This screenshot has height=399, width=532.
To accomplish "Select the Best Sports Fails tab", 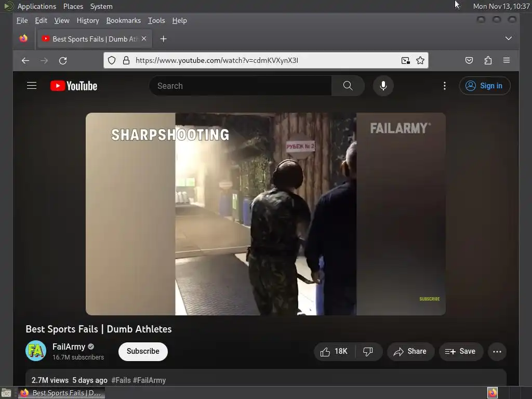I will coord(95,38).
